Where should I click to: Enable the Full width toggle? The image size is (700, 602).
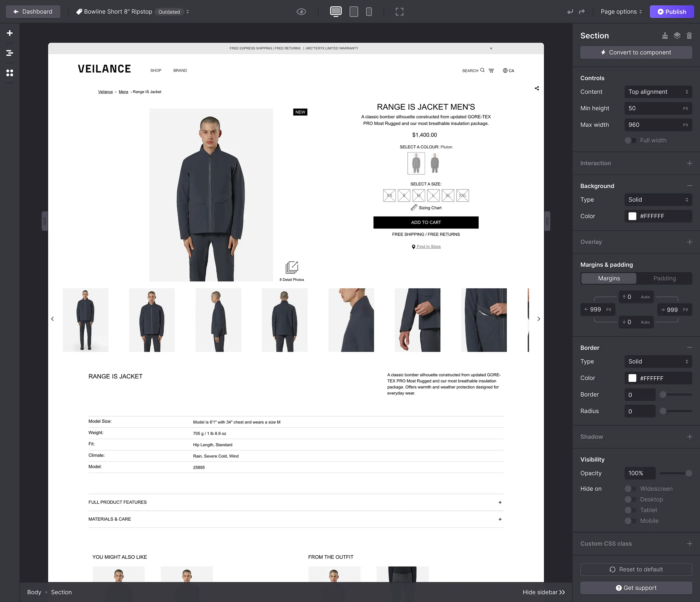pos(630,141)
